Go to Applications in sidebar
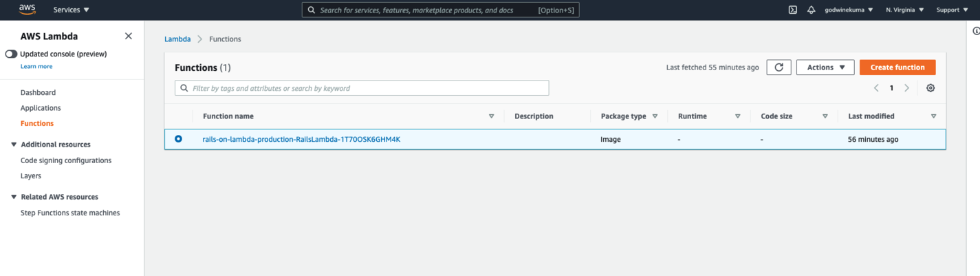980x276 pixels. pyautogui.click(x=41, y=108)
